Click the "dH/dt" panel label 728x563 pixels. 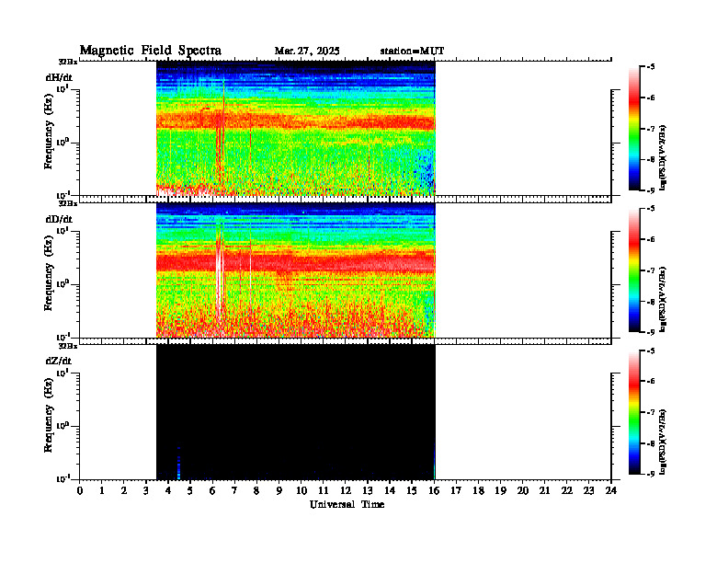coord(59,77)
